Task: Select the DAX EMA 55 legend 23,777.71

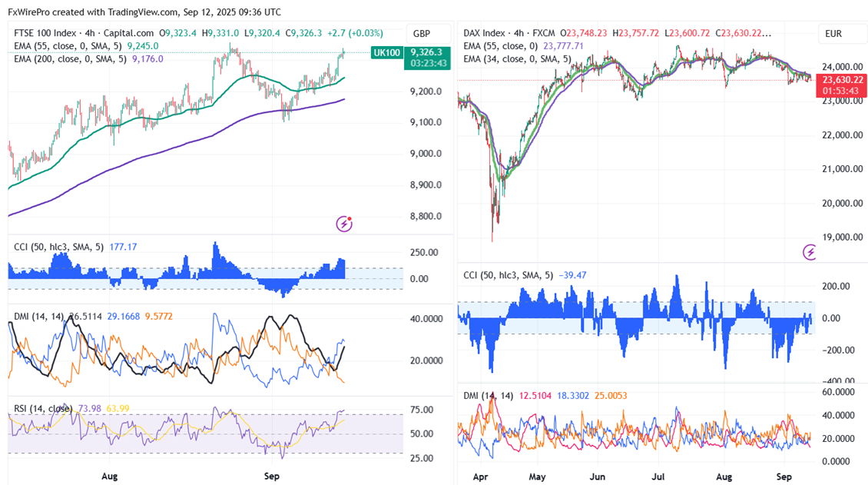Action: click(x=563, y=46)
